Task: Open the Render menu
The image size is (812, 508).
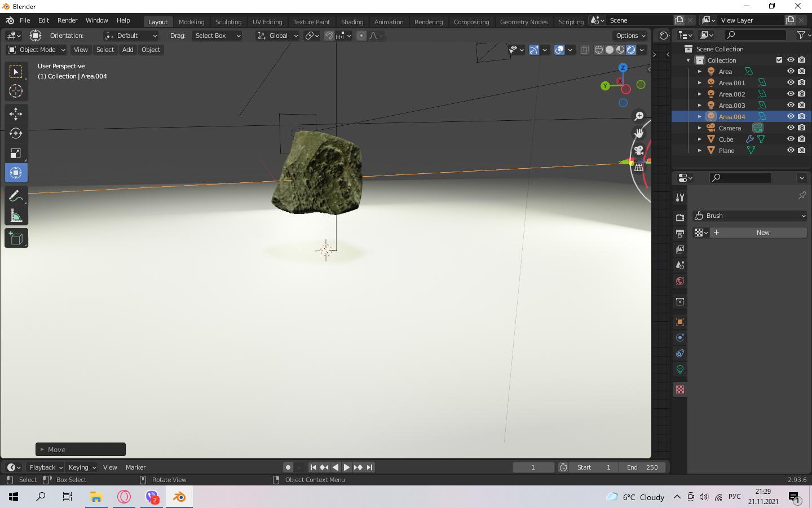Action: pos(67,20)
